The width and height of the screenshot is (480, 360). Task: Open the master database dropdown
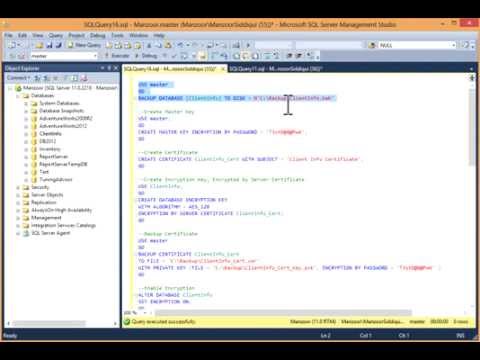(64, 56)
